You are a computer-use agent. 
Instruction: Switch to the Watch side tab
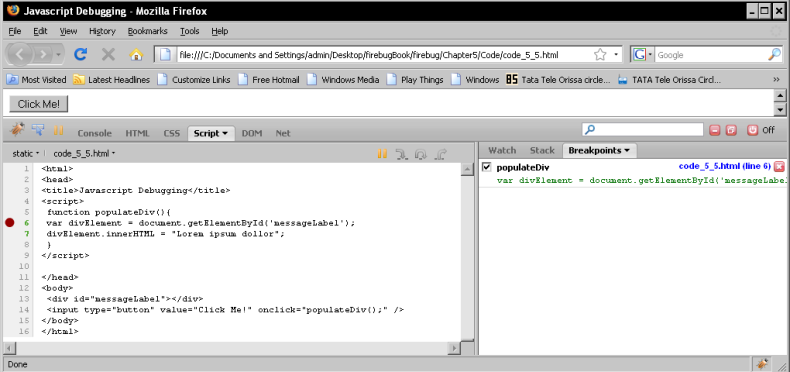[502, 150]
